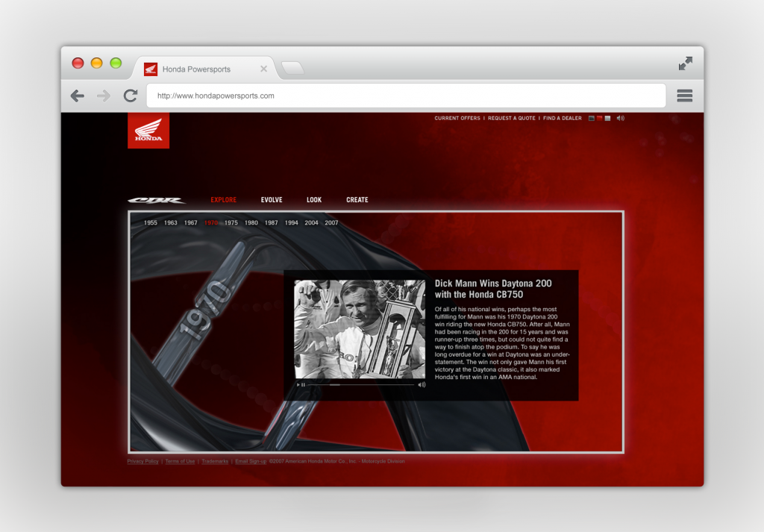Close the Honda Powersports tab
This screenshot has width=764, height=532.
click(263, 69)
